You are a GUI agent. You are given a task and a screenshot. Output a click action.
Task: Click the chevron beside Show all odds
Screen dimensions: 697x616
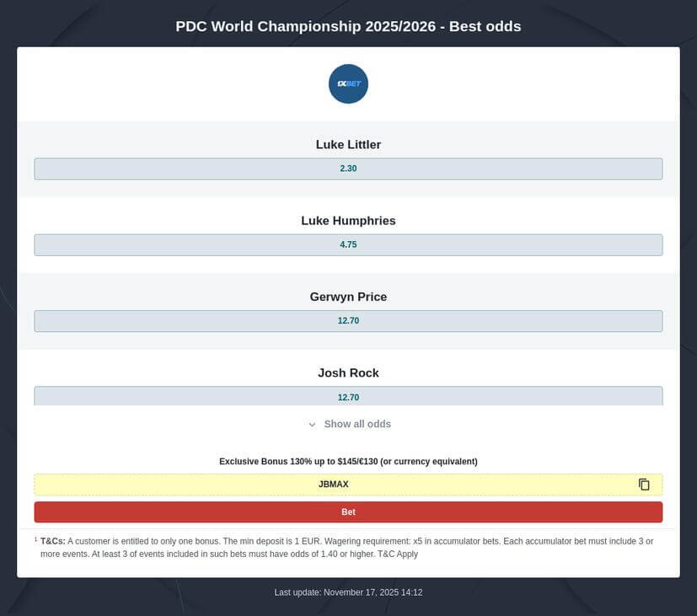click(x=312, y=424)
